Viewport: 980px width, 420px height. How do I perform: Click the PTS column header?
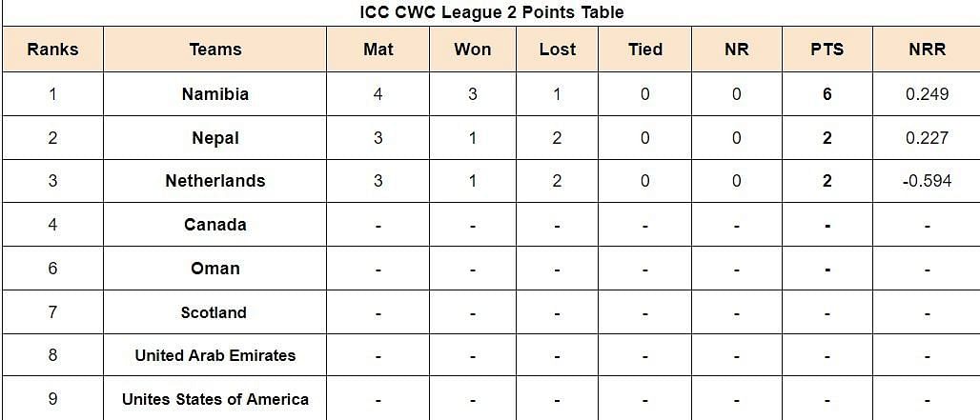[827, 50]
